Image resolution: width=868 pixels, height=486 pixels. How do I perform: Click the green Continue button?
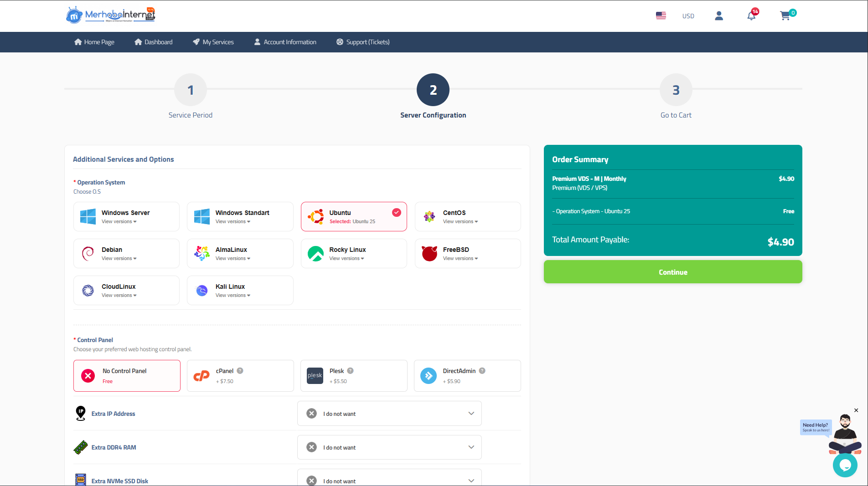point(673,272)
